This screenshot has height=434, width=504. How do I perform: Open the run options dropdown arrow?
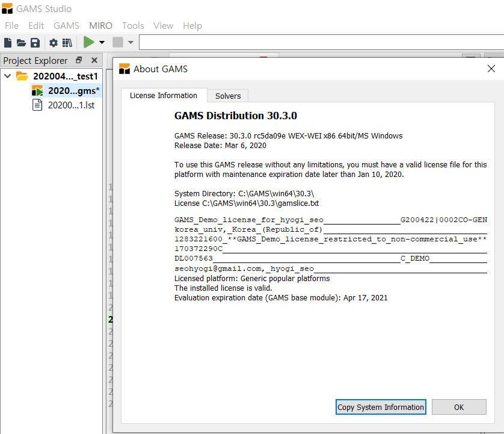pos(102,42)
